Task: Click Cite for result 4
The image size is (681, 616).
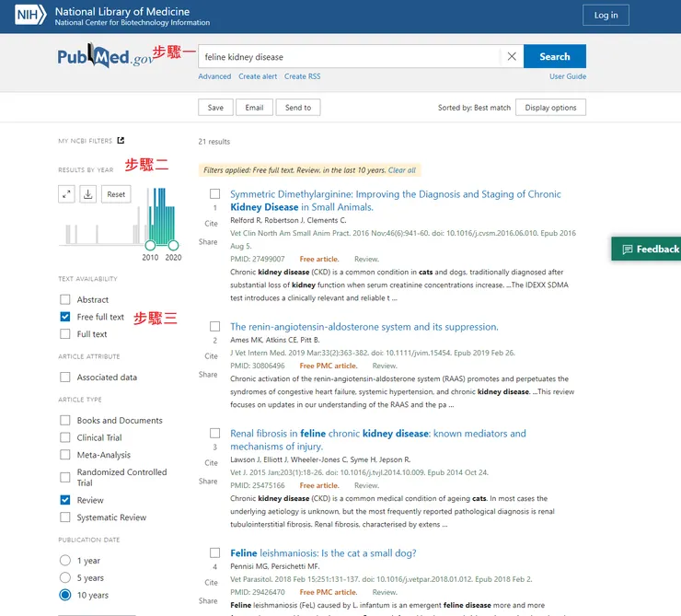Action: coord(211,583)
